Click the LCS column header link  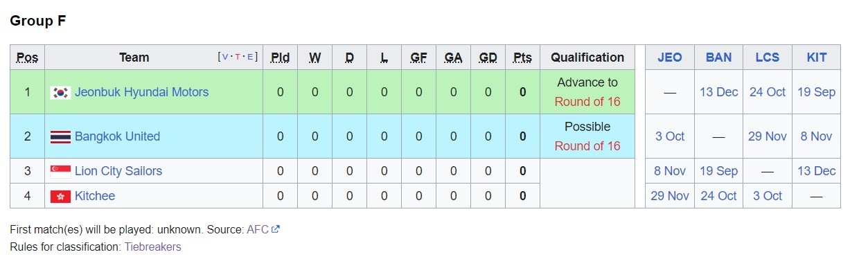pos(768,57)
